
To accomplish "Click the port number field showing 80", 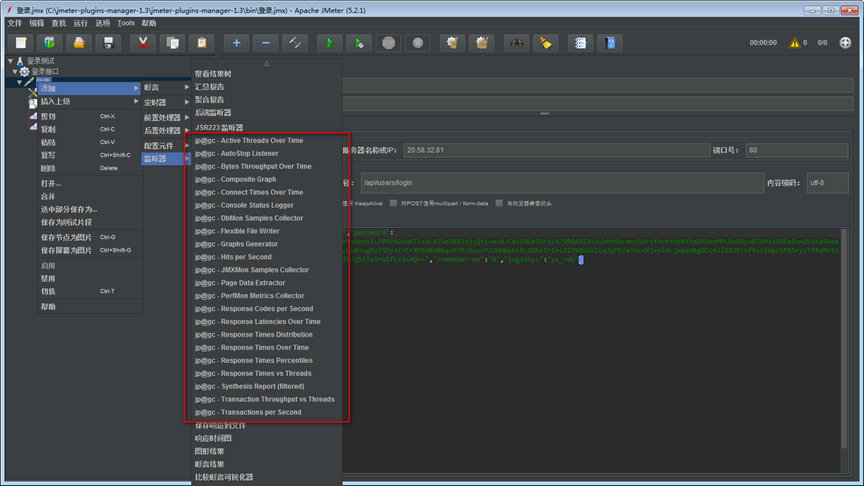I will [x=796, y=150].
